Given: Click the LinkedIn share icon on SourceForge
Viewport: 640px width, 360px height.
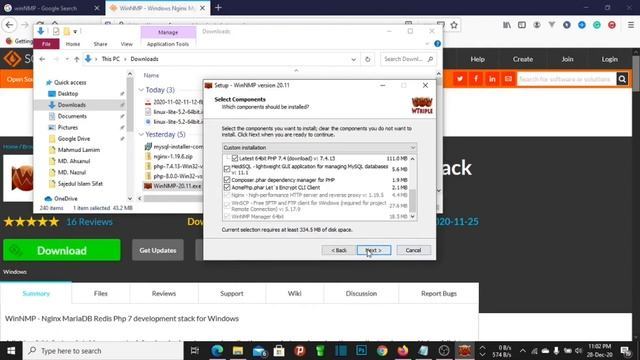Looking at the screenshot, I should click(492, 79).
